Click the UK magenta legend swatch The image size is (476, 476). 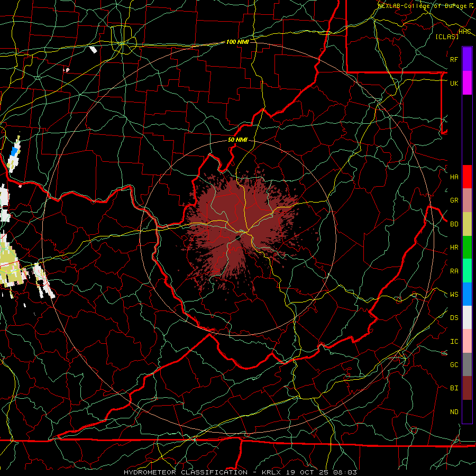point(467,83)
